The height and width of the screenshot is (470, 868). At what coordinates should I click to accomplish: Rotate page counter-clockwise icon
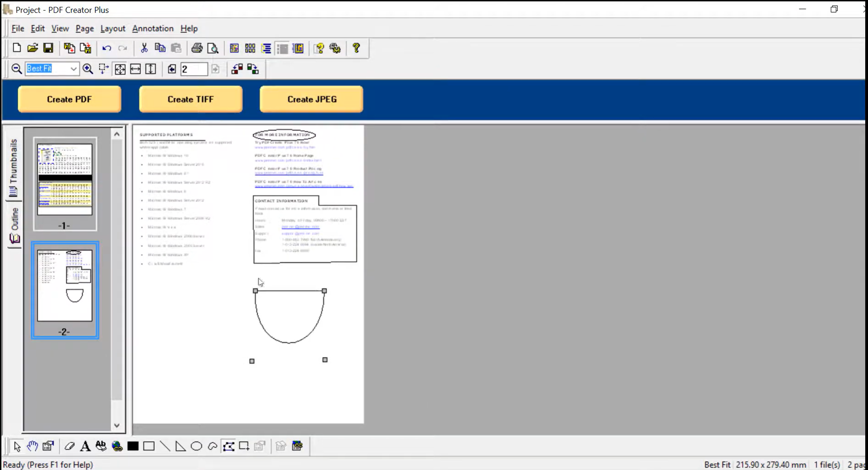point(237,69)
